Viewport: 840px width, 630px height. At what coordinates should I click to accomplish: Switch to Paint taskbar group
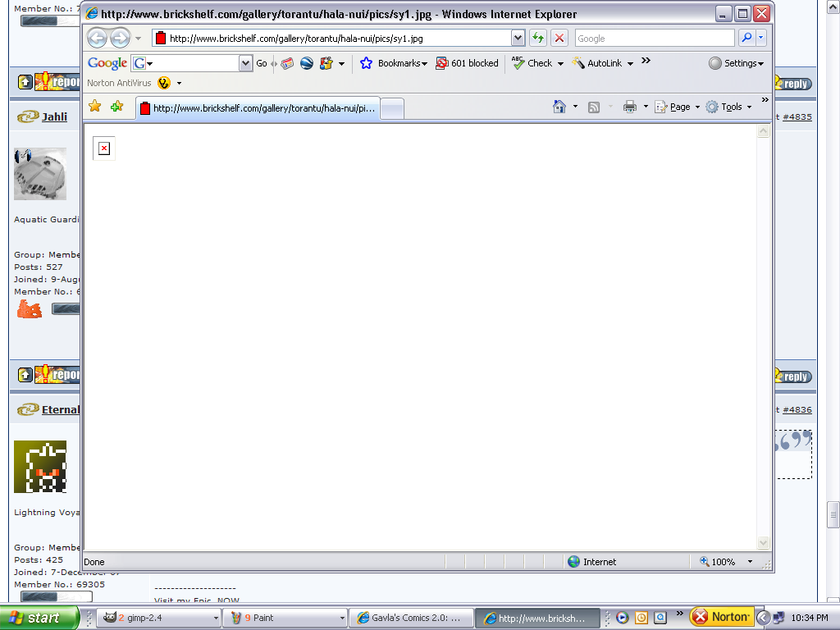click(285, 618)
